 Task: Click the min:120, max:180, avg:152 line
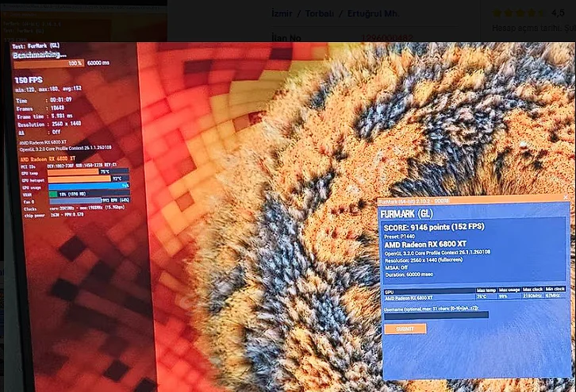tap(48, 89)
